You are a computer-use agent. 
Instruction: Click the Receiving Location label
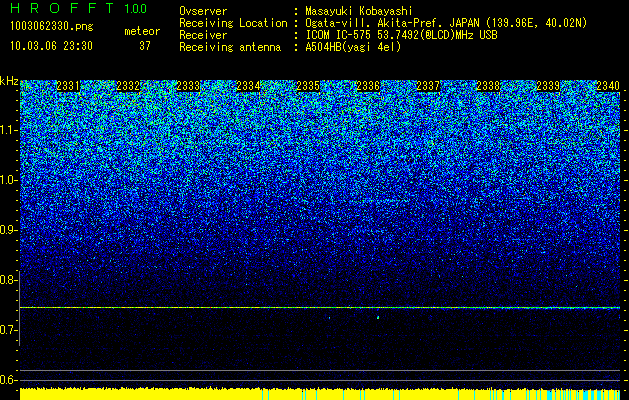[x=233, y=23]
